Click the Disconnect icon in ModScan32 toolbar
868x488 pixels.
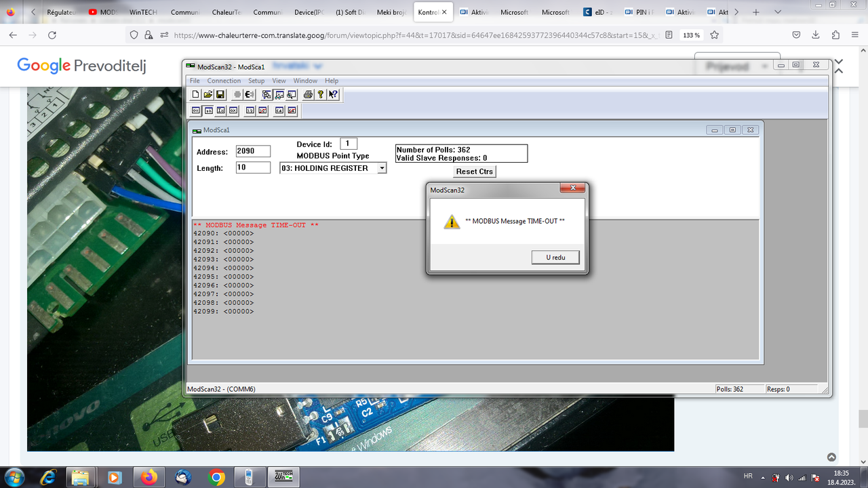point(249,95)
